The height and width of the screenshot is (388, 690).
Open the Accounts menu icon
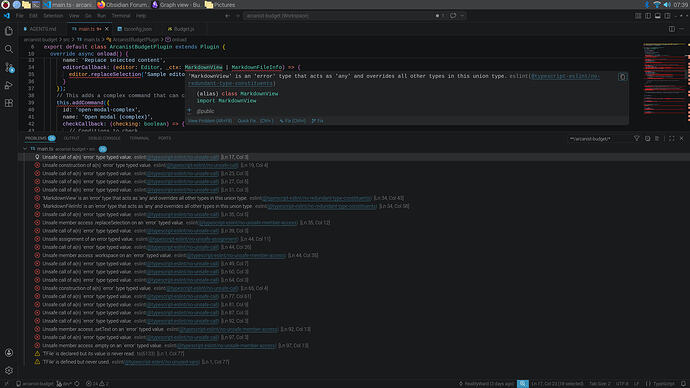tap(8, 353)
